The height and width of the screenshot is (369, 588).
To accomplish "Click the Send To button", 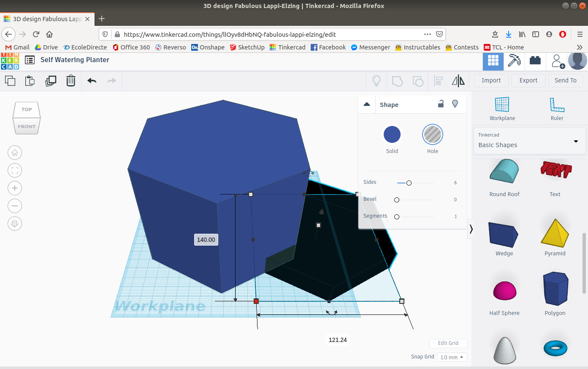I will [566, 80].
